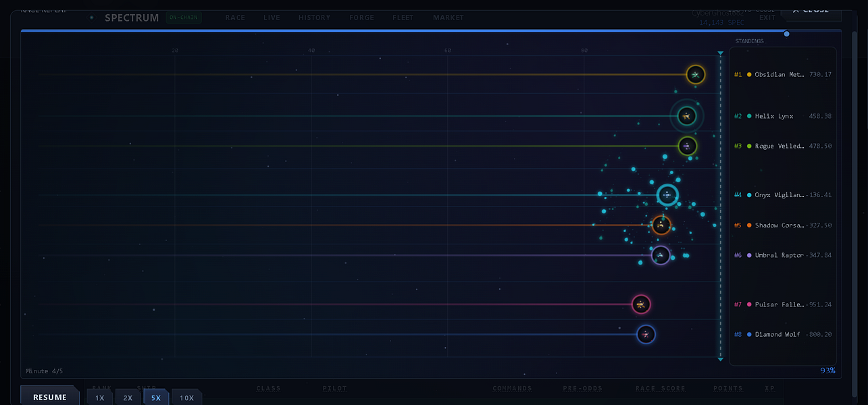Click the POINTS column header
868x405 pixels.
click(728, 389)
